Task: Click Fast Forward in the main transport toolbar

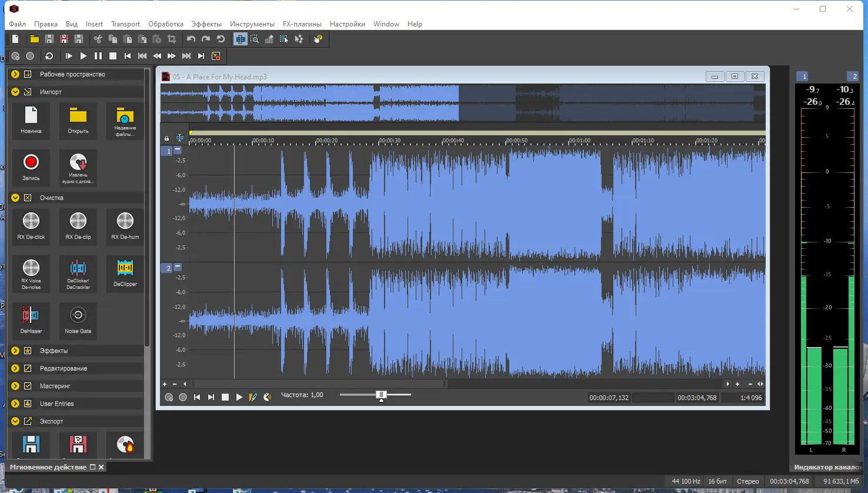Action: 172,56
